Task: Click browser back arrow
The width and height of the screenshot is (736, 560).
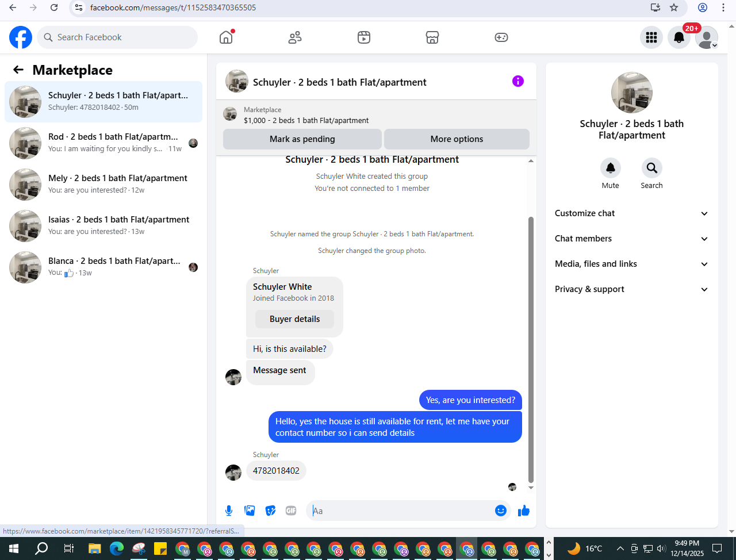Action: (13, 7)
